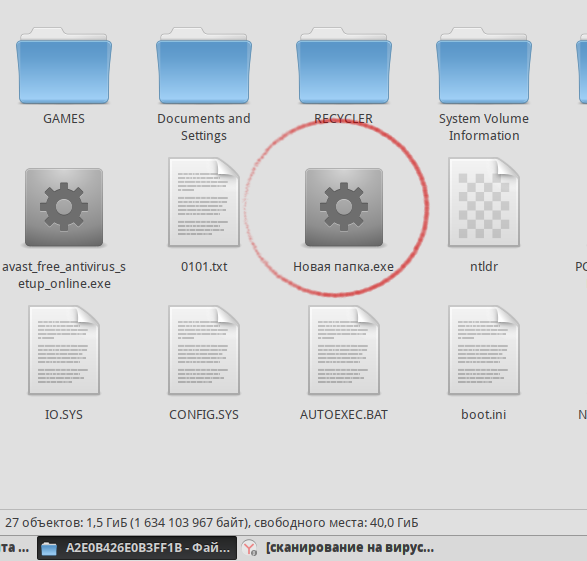
Task: Select the CONFIG.SYS file icon
Action: [x=204, y=350]
